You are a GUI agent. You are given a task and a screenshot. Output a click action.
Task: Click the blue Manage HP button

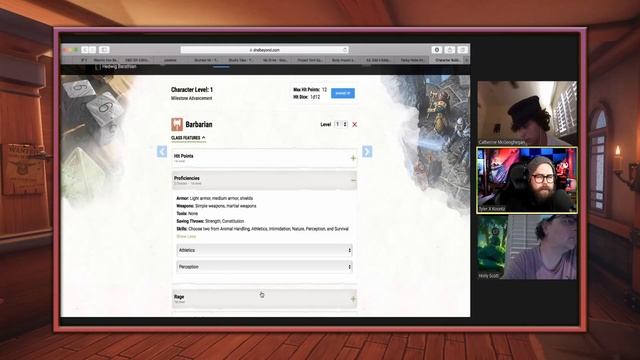(343, 93)
